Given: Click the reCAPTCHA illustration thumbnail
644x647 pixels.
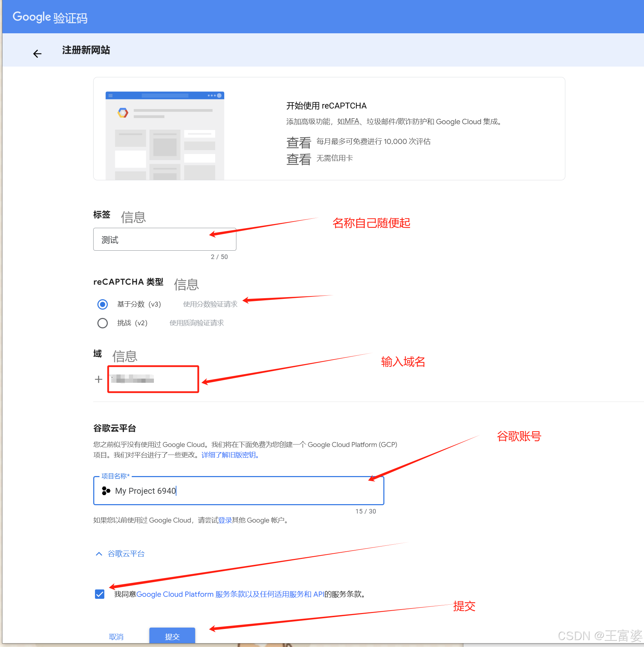Looking at the screenshot, I should pos(165,136).
